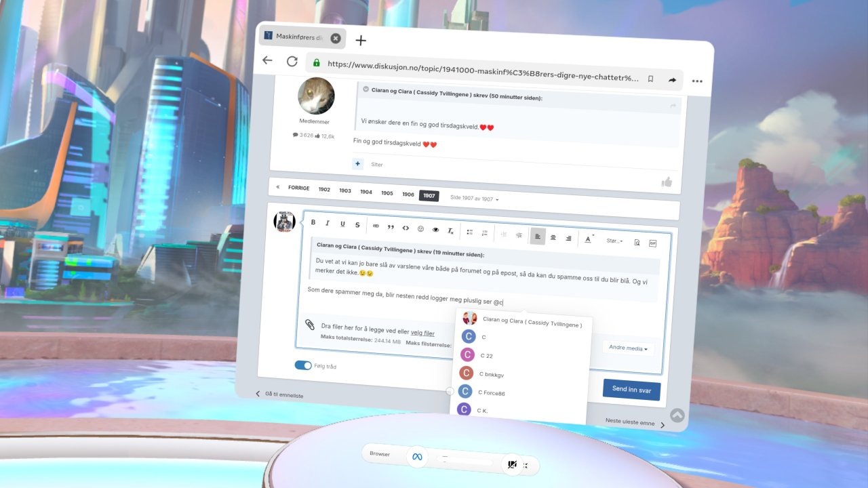Click the browser address bar URL
This screenshot has width=868, height=488.
coord(483,70)
